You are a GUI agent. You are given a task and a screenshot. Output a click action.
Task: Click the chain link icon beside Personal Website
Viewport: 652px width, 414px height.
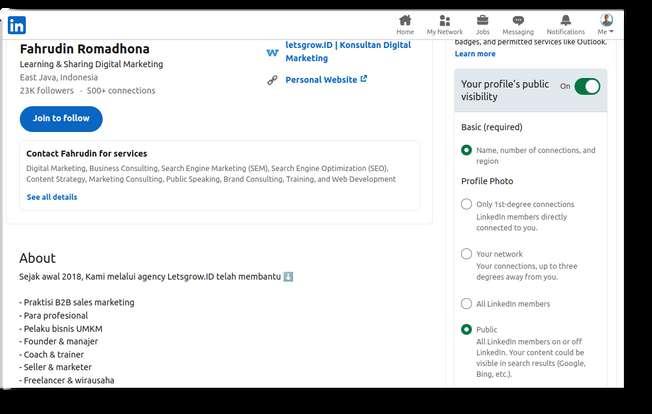(x=272, y=80)
